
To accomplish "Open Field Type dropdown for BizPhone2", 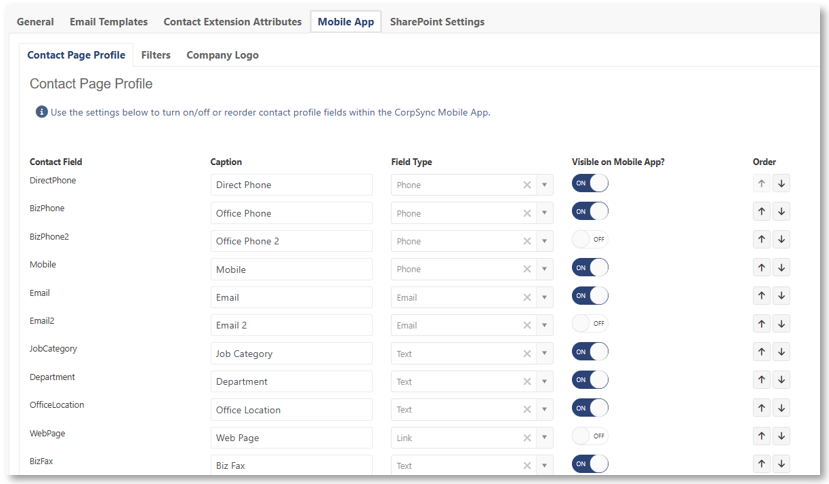I will pyautogui.click(x=545, y=241).
